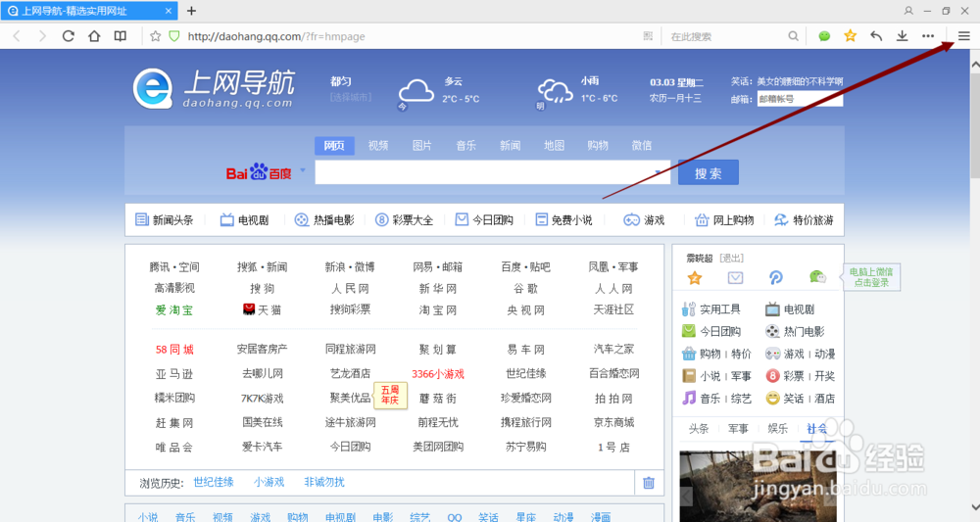Screen dimensions: 980x522
Task: Click the 邮箱帐号 input field
Action: click(x=800, y=99)
